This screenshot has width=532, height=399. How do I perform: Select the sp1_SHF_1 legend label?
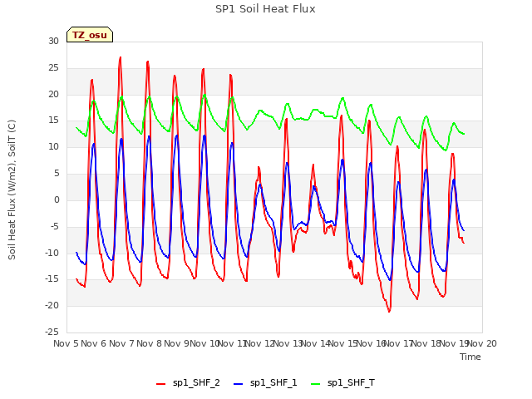273,383
